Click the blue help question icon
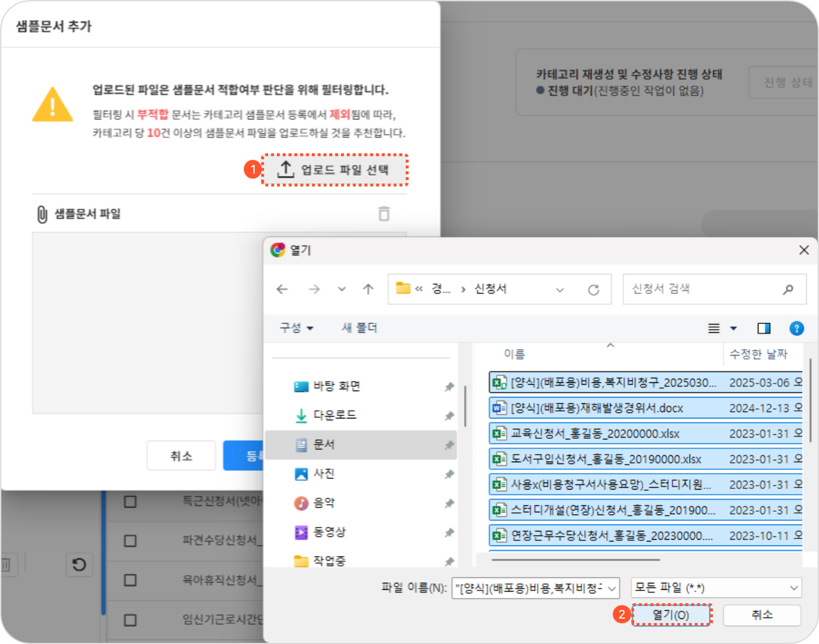 796,329
